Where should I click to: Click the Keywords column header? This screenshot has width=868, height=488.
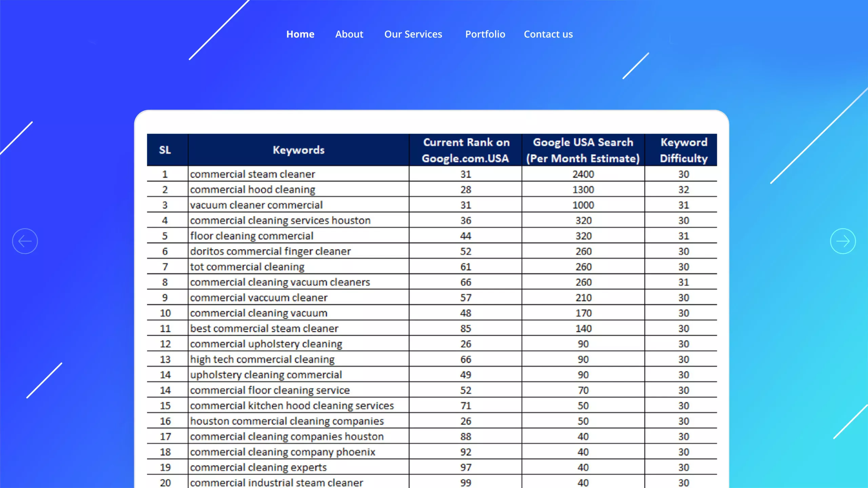(298, 150)
